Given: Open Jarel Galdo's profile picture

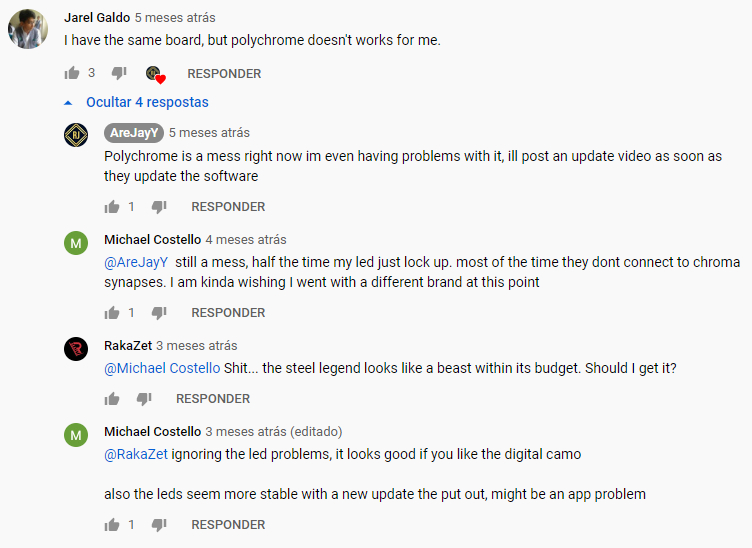Looking at the screenshot, I should point(29,30).
